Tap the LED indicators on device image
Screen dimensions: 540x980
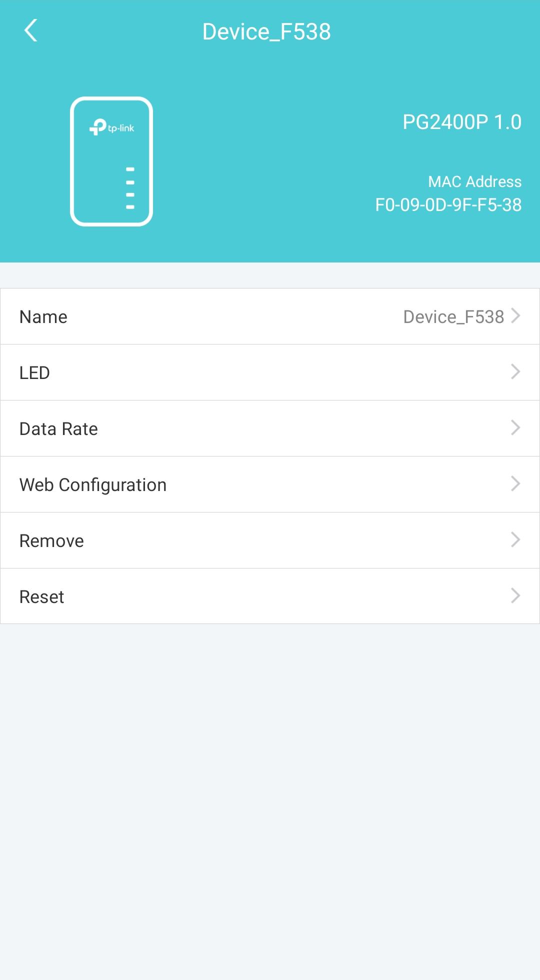(130, 188)
